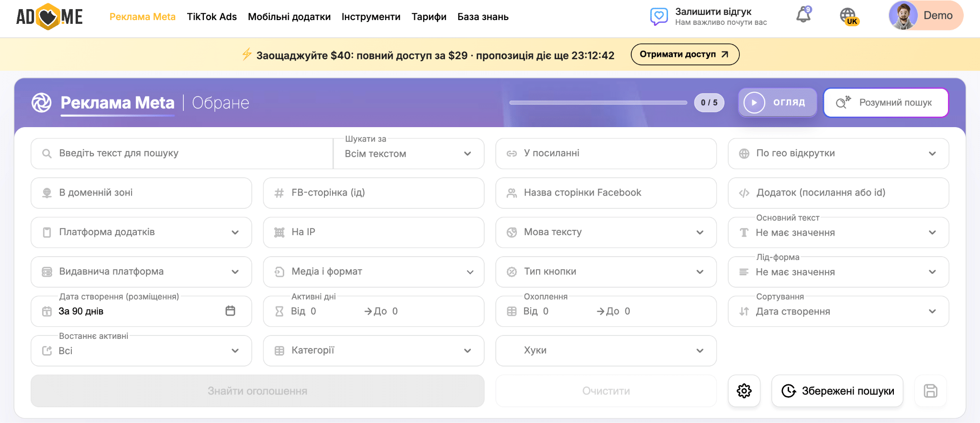Image resolution: width=980 pixels, height=423 pixels.
Task: Click the Очистити button
Action: [x=606, y=391]
